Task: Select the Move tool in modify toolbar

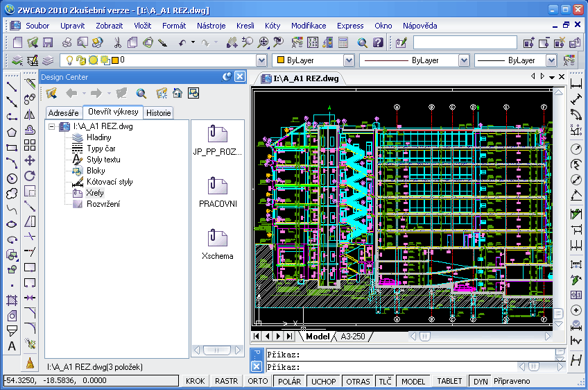Action: pyautogui.click(x=30, y=160)
